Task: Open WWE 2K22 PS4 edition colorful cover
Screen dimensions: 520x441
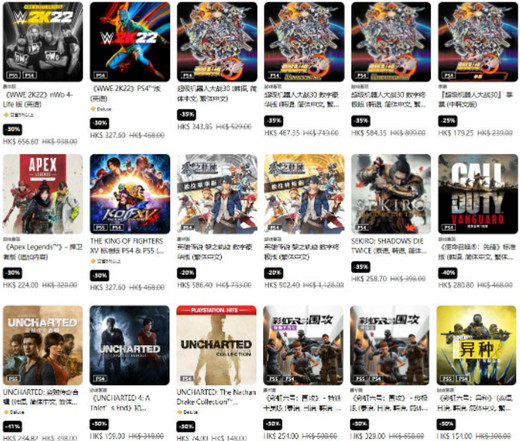Action: [x=130, y=42]
